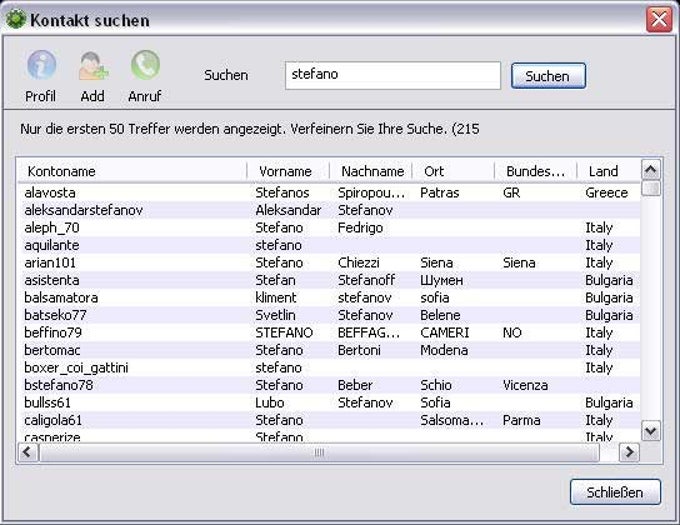Click the GR region cell
Image resolution: width=680 pixels, height=525 pixels.
tap(511, 193)
